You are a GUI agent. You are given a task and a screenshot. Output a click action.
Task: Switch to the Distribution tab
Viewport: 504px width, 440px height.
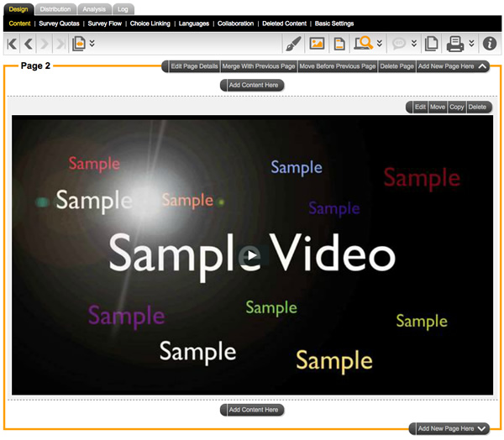click(x=55, y=8)
